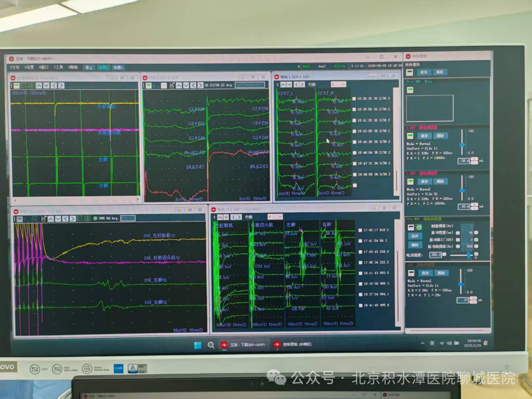Increase 脉冲串频率 (Hz) with right arrow
The height and width of the screenshot is (399, 532).
[476, 246]
